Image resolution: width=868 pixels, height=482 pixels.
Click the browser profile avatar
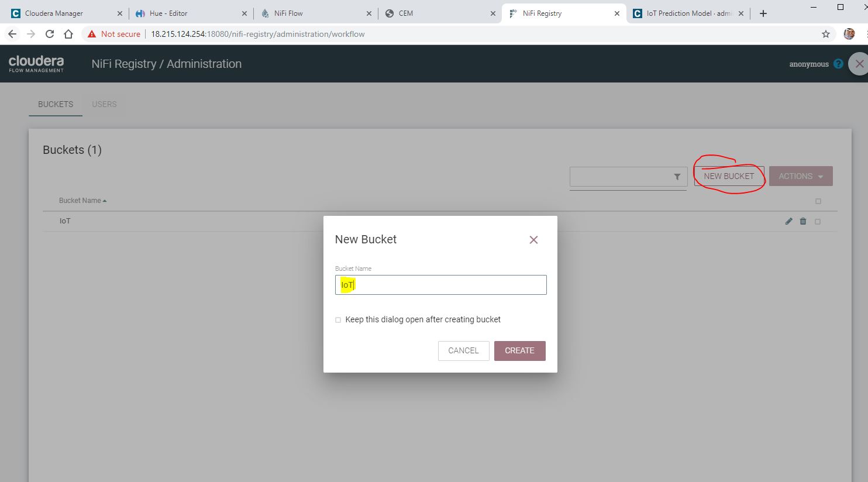849,34
